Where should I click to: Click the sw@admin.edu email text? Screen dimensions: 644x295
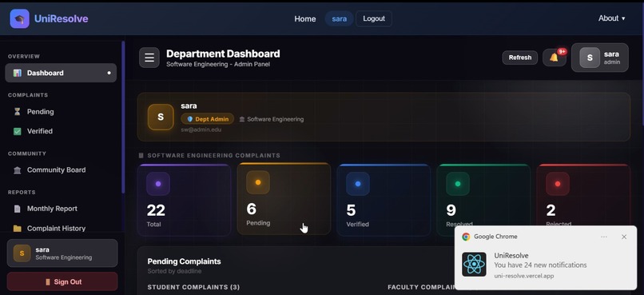coord(201,130)
